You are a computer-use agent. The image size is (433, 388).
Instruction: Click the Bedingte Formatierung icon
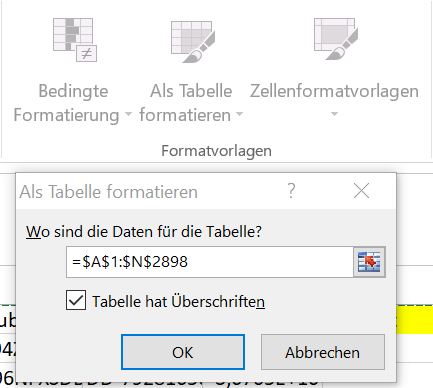pos(75,40)
